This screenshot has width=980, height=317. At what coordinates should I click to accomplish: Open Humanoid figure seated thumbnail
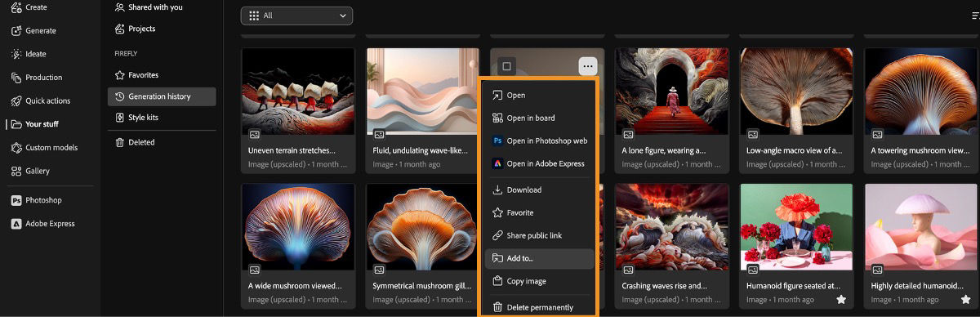(x=796, y=227)
